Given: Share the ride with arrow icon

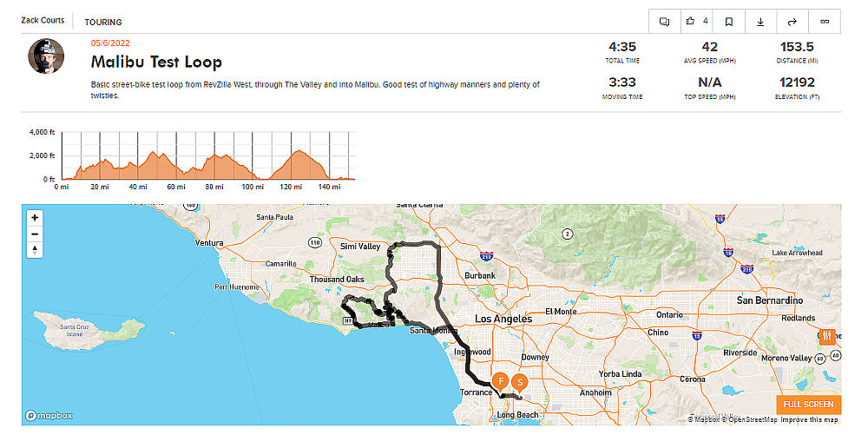Looking at the screenshot, I should tap(792, 22).
